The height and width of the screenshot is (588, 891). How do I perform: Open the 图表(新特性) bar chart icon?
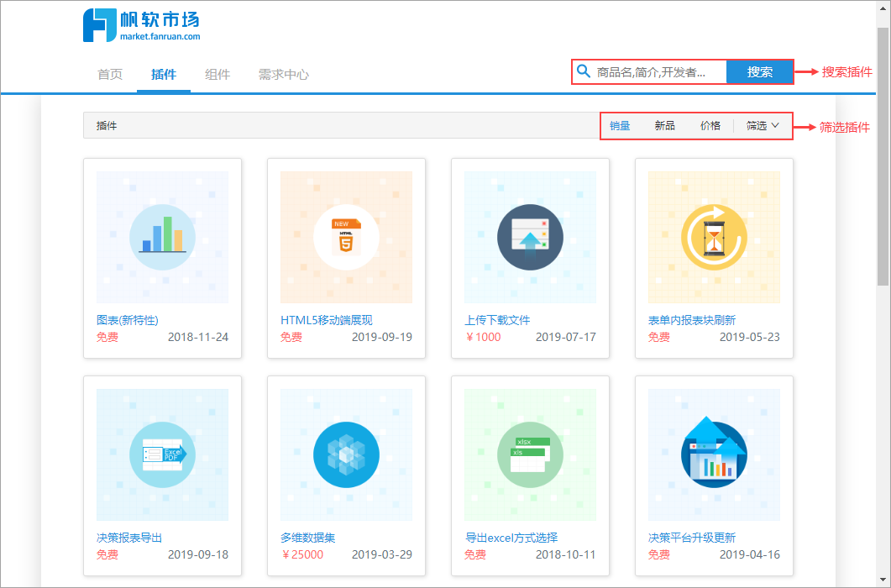163,237
